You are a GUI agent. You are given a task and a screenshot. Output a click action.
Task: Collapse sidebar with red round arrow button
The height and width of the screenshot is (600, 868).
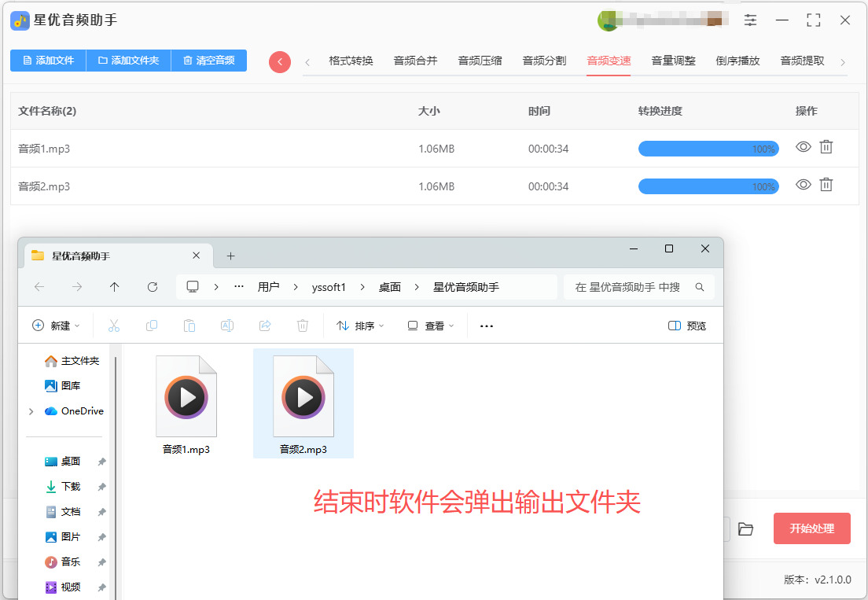point(280,62)
